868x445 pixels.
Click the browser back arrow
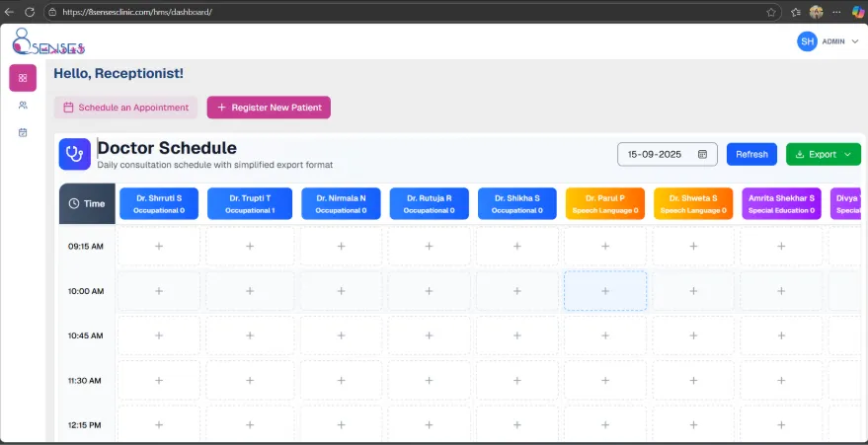(10, 12)
